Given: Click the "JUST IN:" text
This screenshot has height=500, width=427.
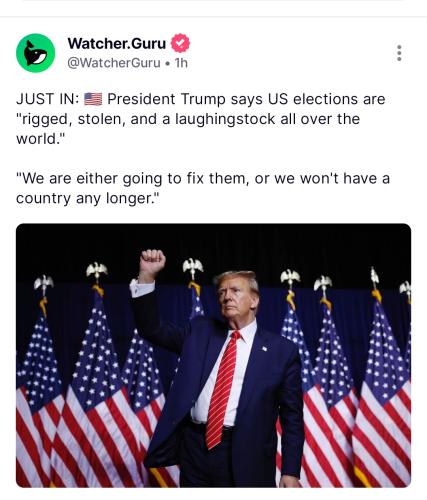Looking at the screenshot, I should point(48,99).
